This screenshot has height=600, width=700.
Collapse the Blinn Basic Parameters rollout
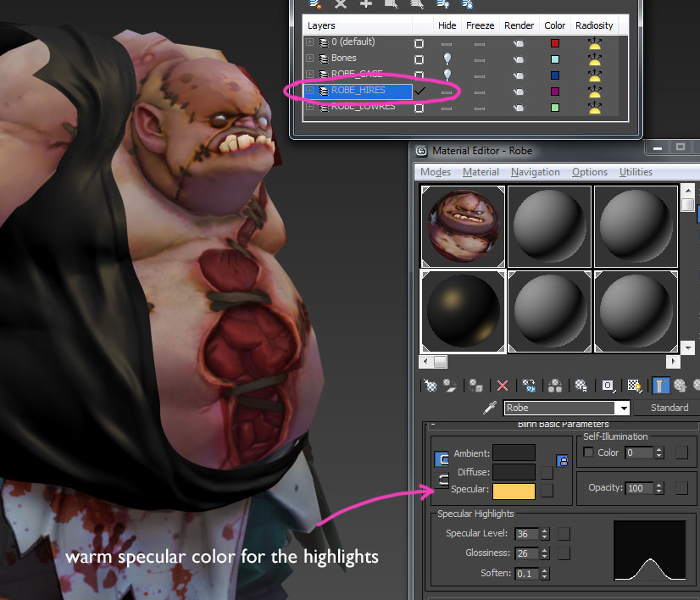tap(433, 424)
